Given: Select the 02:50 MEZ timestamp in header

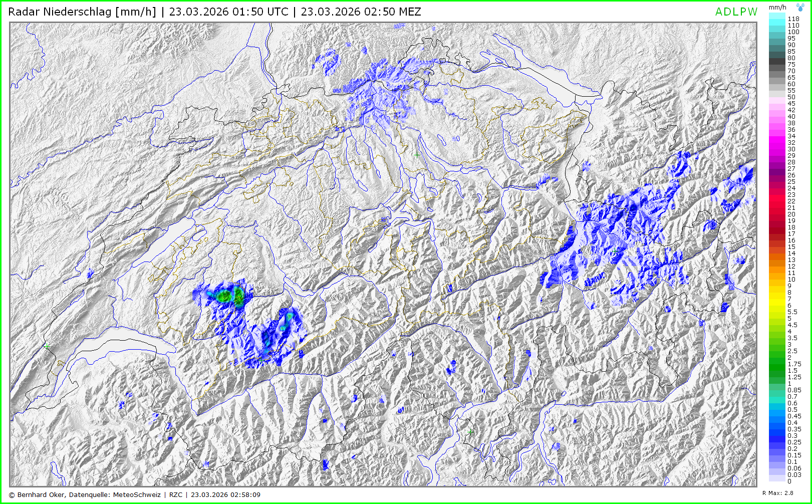Looking at the screenshot, I should [x=361, y=12].
